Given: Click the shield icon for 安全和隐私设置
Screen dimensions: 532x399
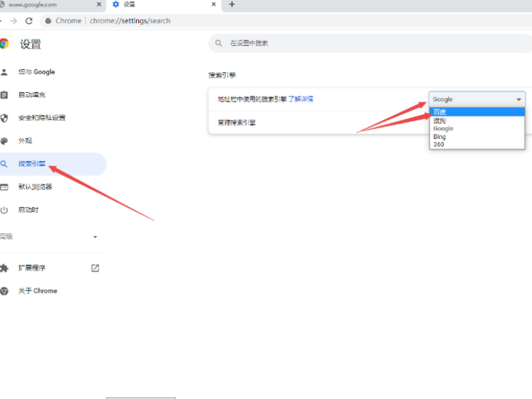Looking at the screenshot, I should pyautogui.click(x=4, y=118).
